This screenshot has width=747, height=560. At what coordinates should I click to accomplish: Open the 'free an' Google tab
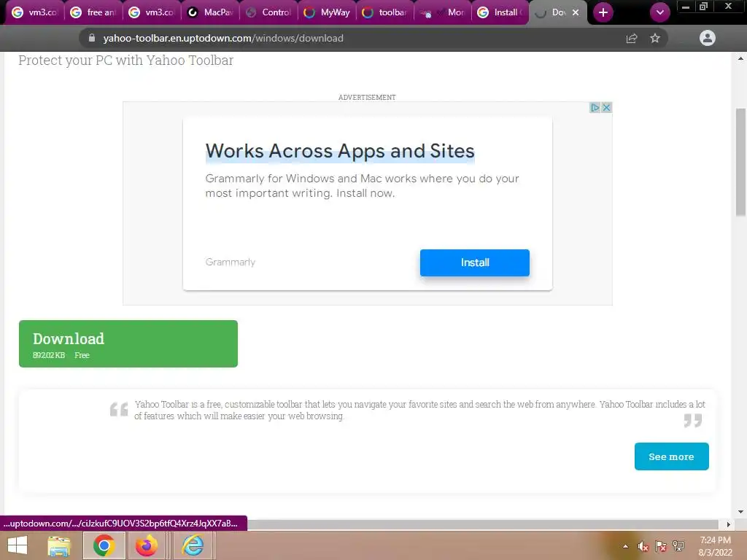pyautogui.click(x=93, y=12)
